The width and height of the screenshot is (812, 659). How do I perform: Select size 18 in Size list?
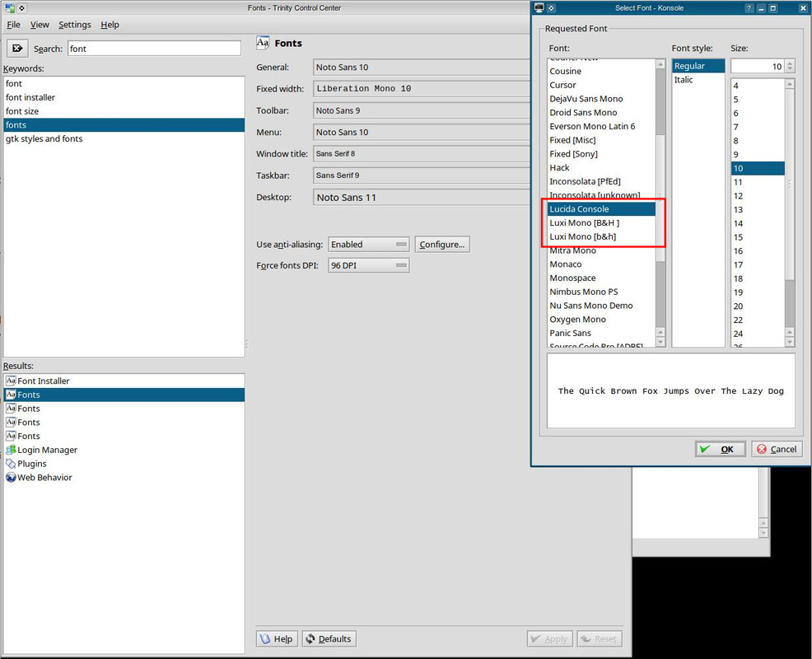(758, 278)
